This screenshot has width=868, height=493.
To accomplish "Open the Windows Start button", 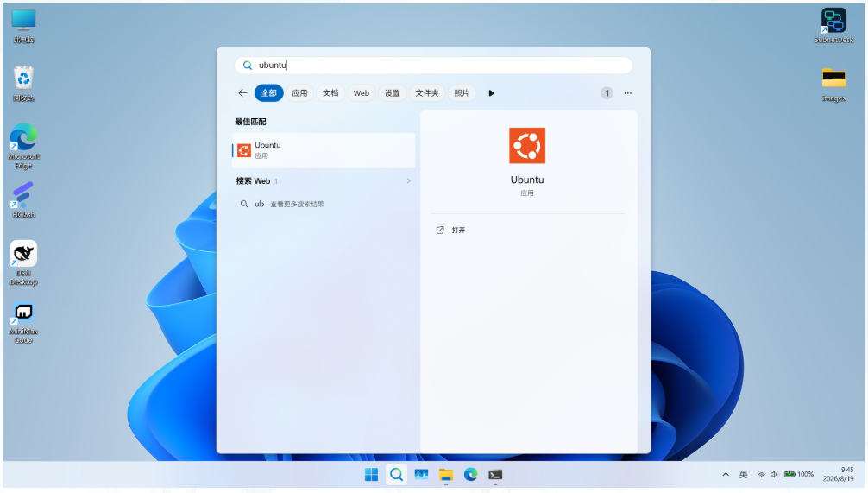I will coord(372,475).
